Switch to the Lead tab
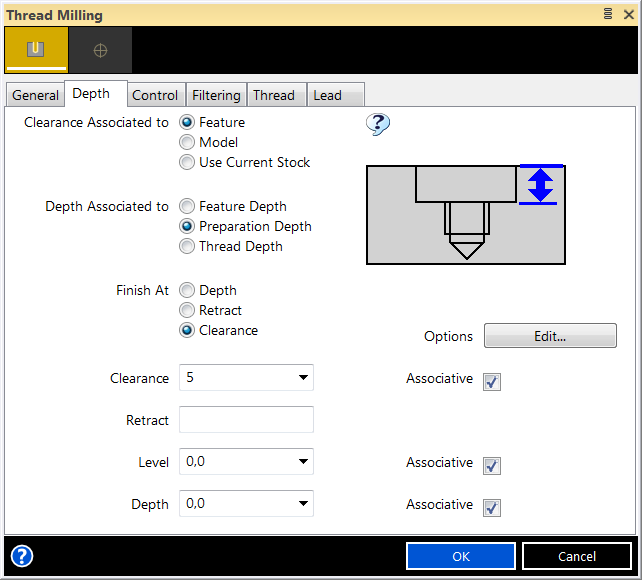642x580 pixels. [x=336, y=95]
